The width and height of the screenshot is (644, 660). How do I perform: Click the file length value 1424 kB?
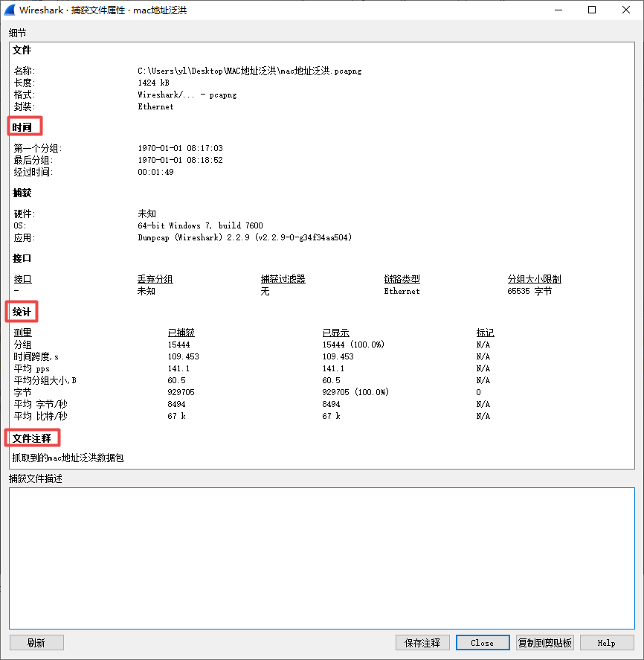click(x=153, y=83)
